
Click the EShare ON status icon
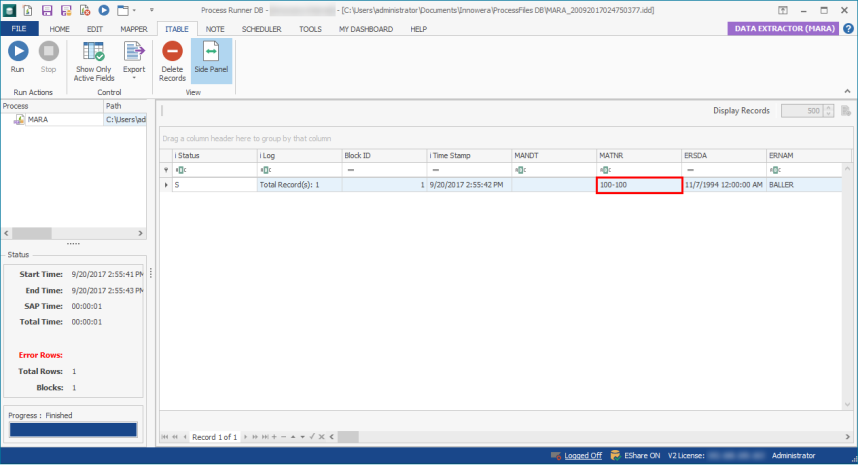615,455
